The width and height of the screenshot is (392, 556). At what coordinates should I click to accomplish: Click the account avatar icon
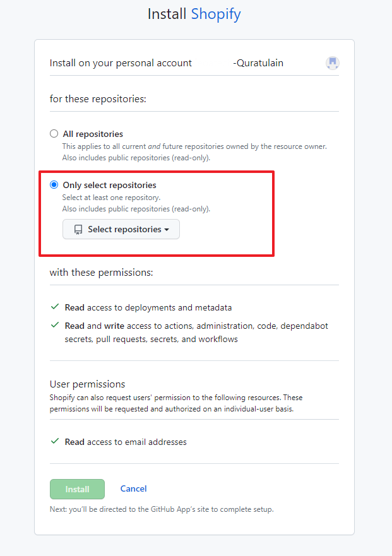[332, 62]
